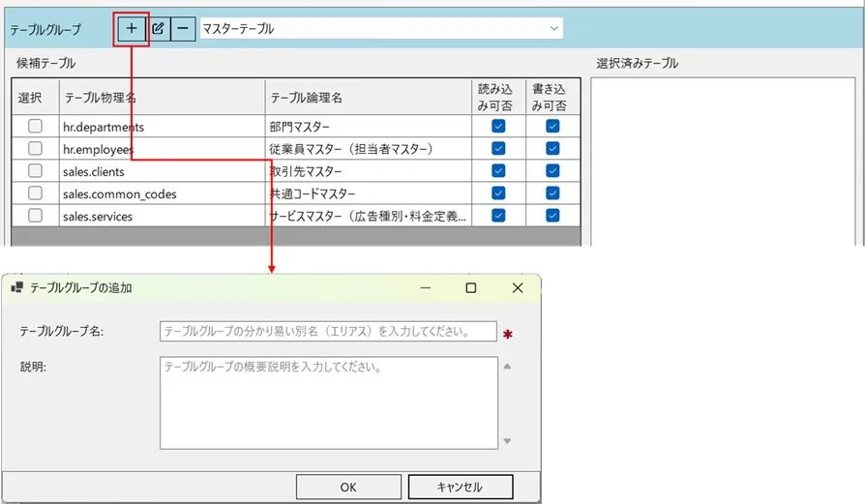Viewport: 865px width, 504px height.
Task: Click the キャンセル button
Action: point(461,487)
